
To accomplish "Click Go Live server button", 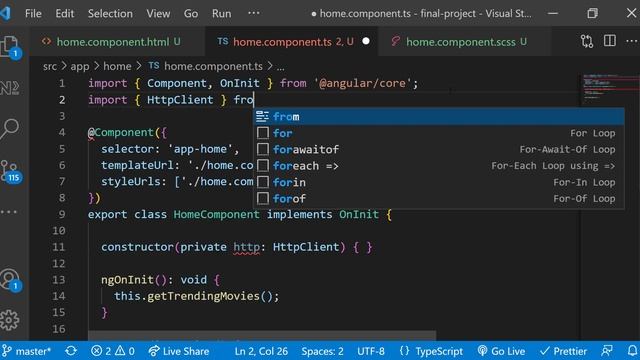I will point(501,351).
